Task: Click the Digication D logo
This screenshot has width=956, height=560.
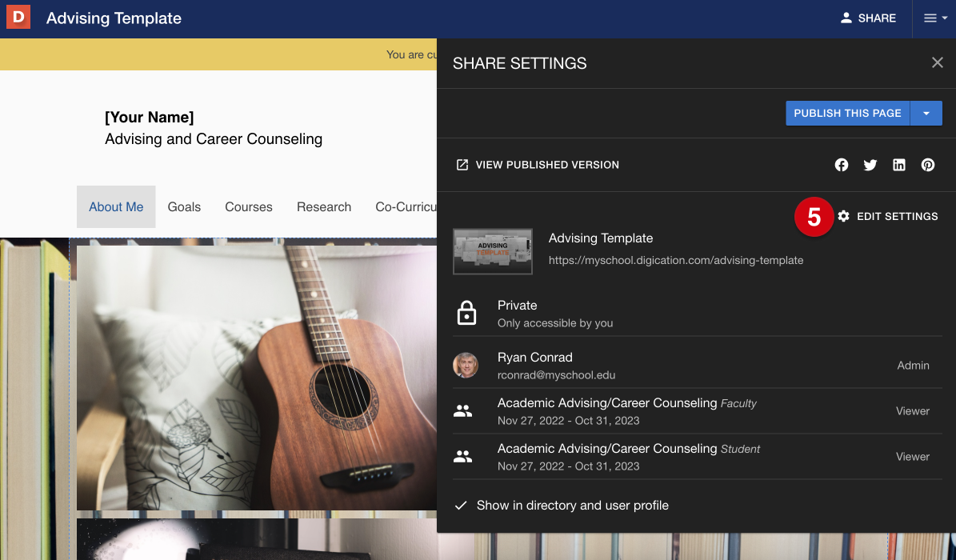Action: coord(18,18)
